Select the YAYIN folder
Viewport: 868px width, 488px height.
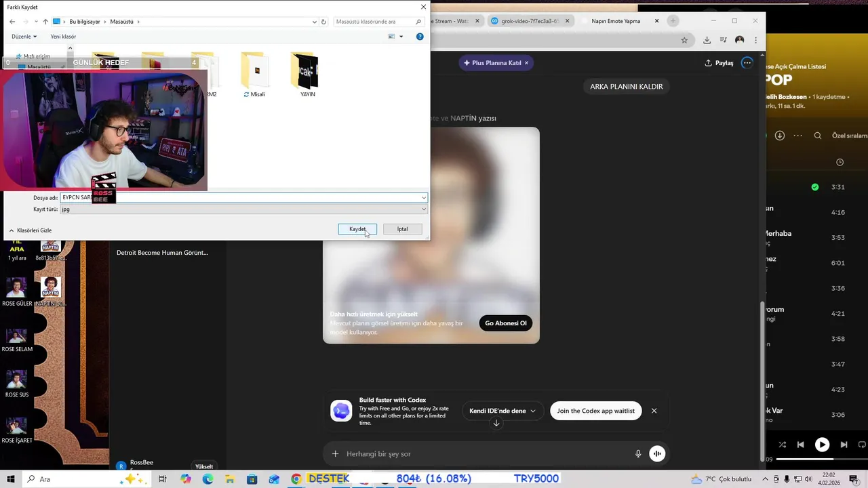[307, 75]
